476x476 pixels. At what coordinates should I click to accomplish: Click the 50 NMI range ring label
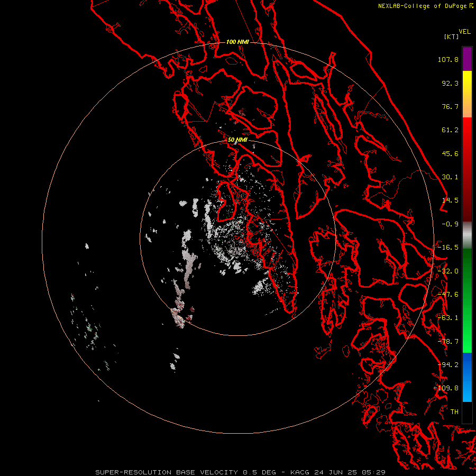(x=237, y=140)
